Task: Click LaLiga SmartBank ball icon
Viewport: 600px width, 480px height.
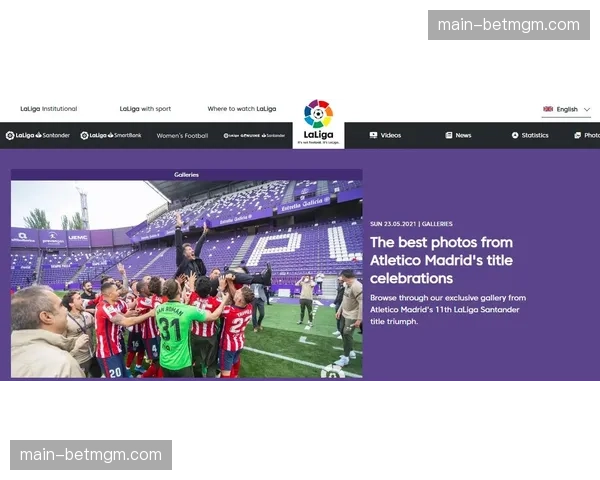Action: coord(85,135)
